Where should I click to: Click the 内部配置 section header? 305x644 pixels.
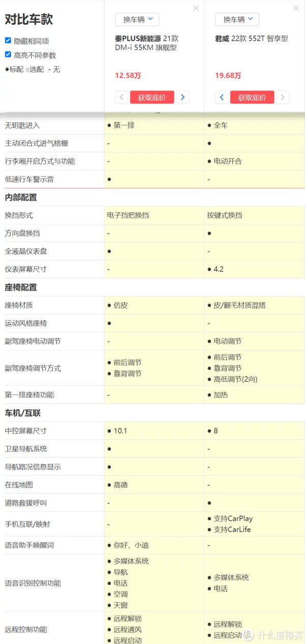click(21, 198)
